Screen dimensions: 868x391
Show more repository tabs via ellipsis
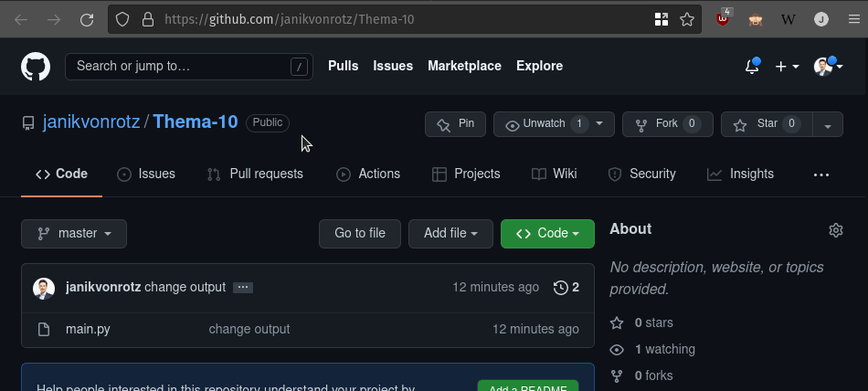(x=821, y=174)
